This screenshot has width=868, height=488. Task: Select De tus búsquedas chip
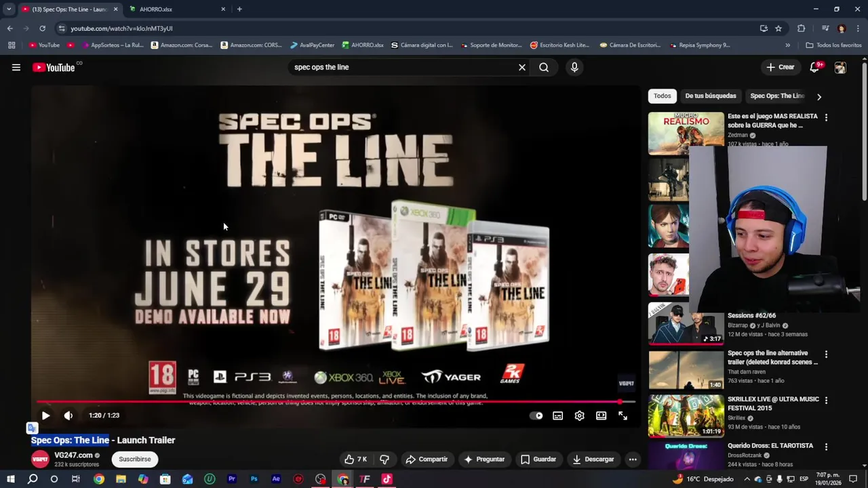[x=711, y=96]
